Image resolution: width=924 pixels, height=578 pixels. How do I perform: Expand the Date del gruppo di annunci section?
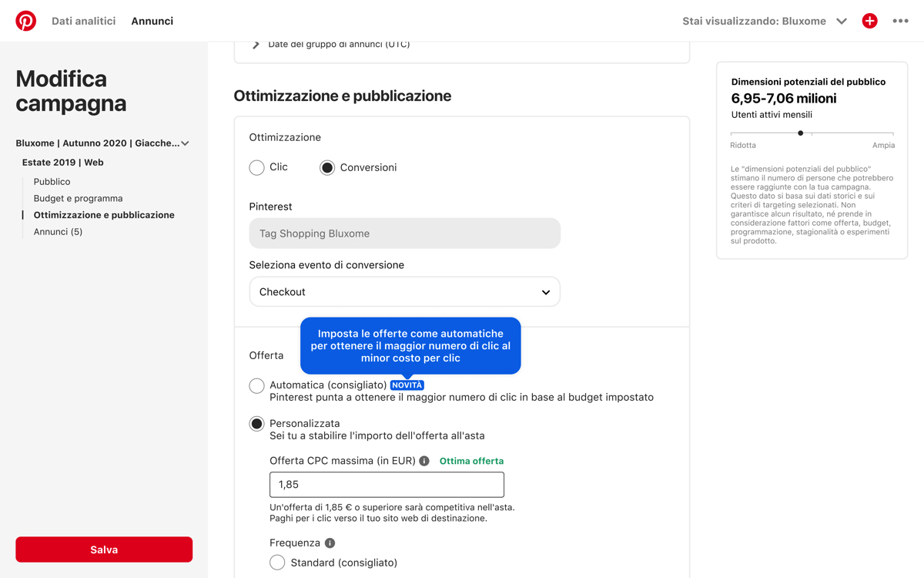coord(256,45)
